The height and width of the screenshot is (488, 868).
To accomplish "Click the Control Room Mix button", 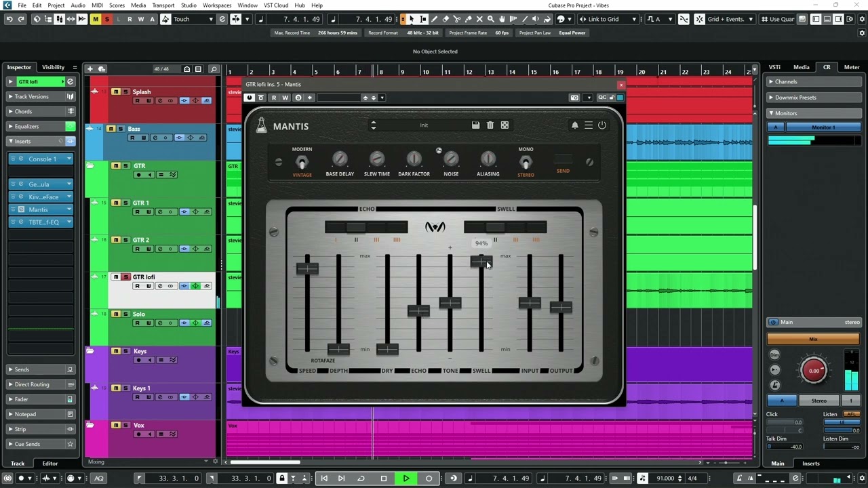I will (x=814, y=339).
